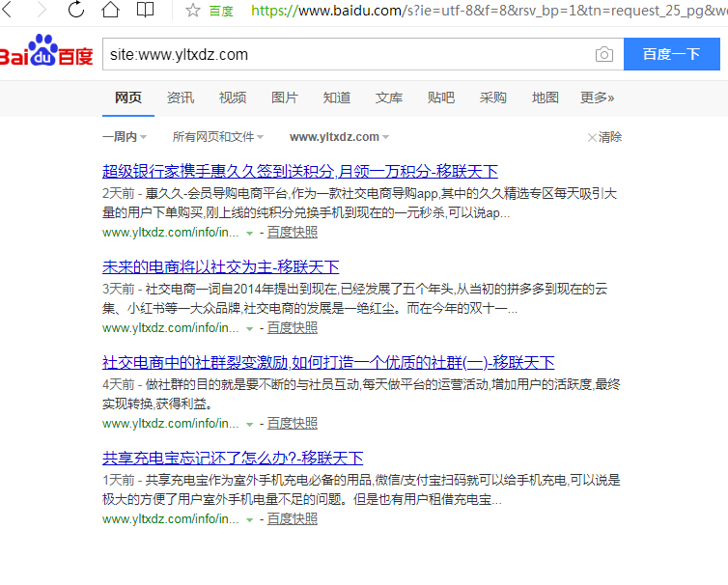Click snippet text starting 1天前 - 共享充电宝作为
The height and width of the screenshot is (585, 728).
click(361, 489)
